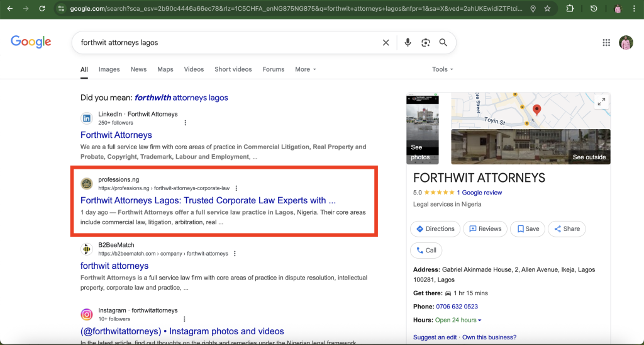Open the See outside street view
The image size is (644, 345).
531,147
